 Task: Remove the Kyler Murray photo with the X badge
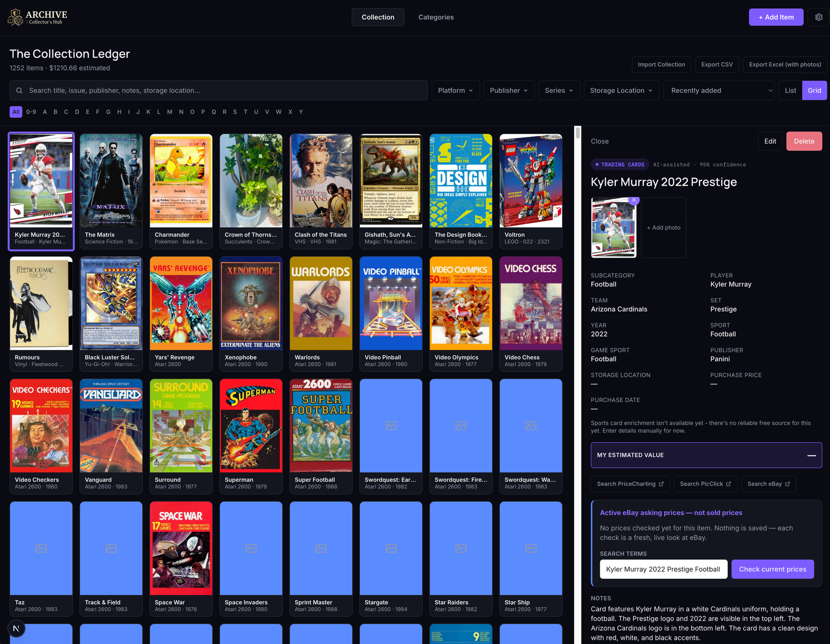pos(633,200)
